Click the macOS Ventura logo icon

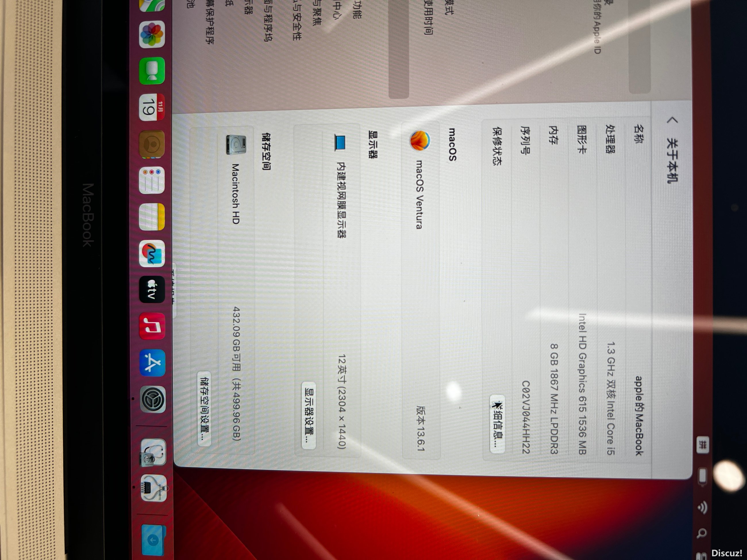(420, 141)
